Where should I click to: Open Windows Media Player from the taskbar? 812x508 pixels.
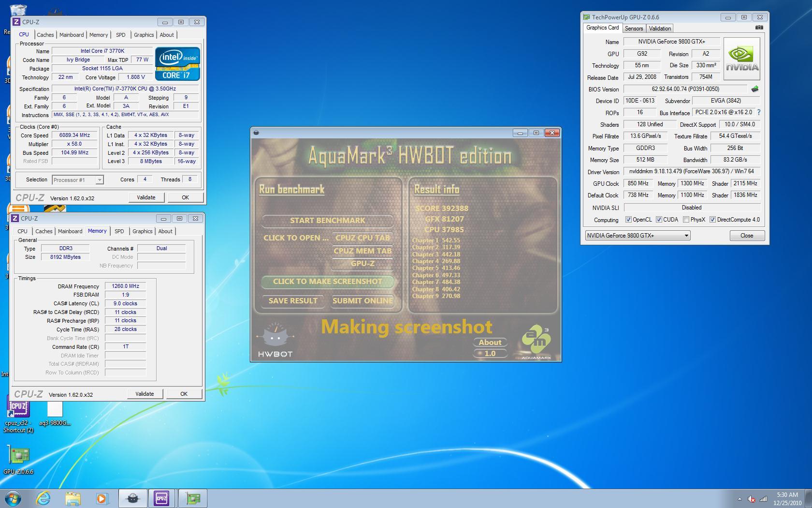tap(102, 498)
